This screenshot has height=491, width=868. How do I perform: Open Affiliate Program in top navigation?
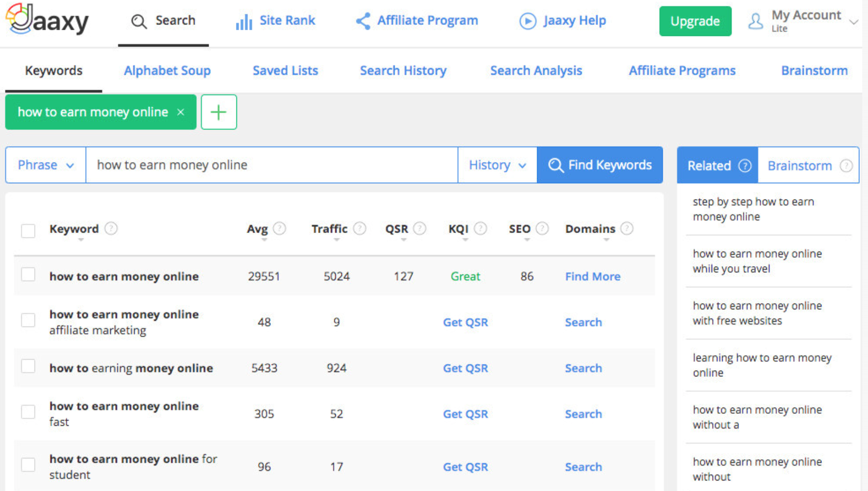coord(417,21)
